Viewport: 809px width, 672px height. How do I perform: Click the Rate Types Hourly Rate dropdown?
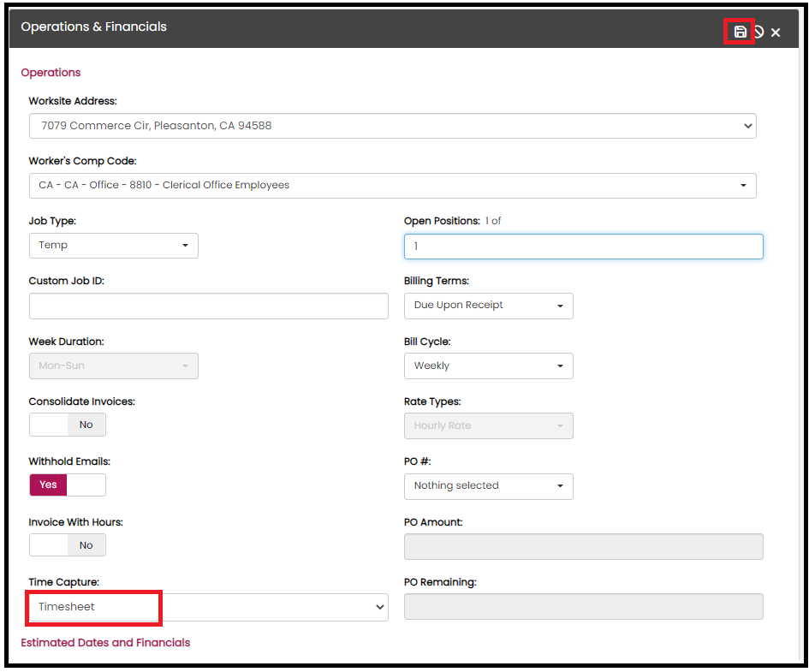tap(488, 425)
